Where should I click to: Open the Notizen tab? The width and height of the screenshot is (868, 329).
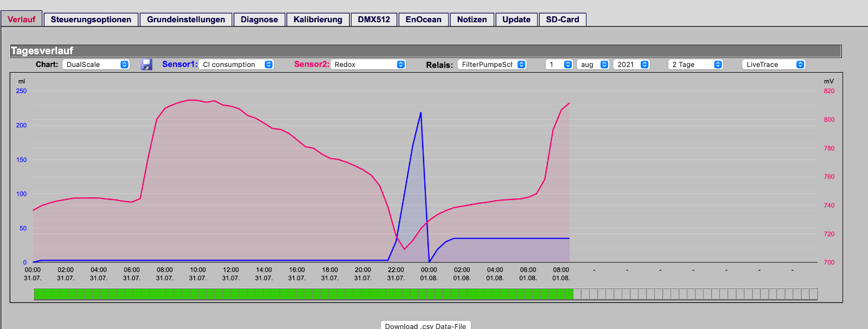472,20
